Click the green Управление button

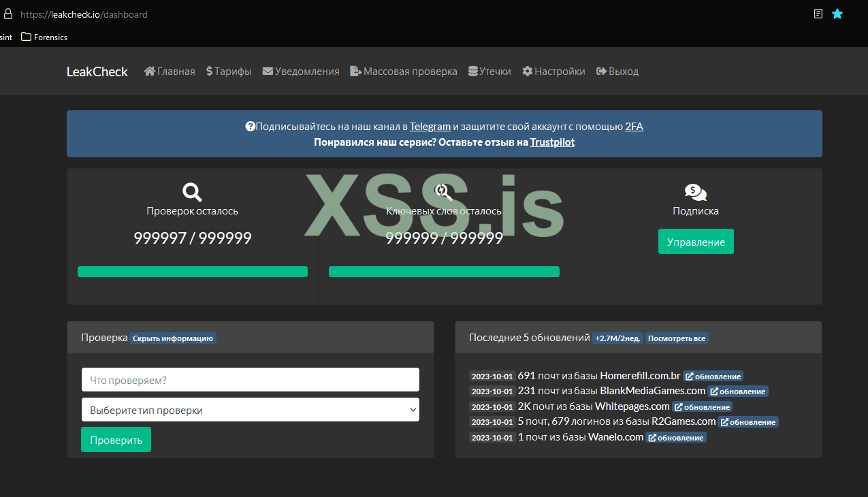pyautogui.click(x=696, y=242)
